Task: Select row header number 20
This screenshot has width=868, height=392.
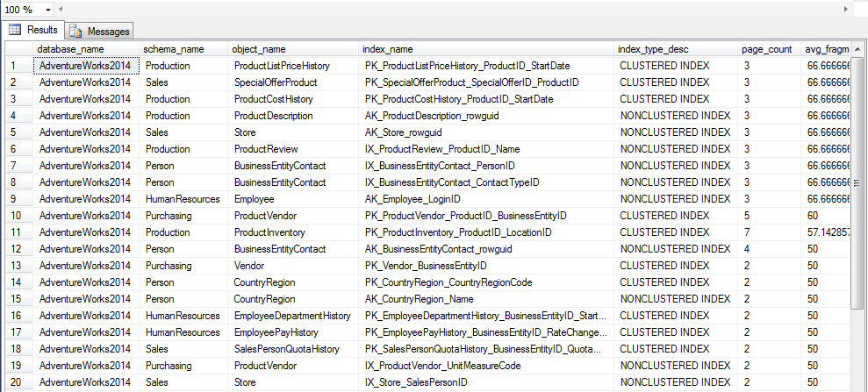Action: click(19, 382)
